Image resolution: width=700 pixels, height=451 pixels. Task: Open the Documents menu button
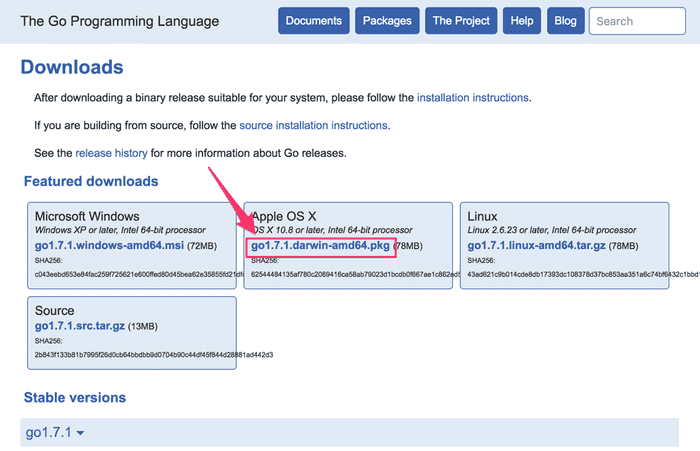pyautogui.click(x=313, y=20)
